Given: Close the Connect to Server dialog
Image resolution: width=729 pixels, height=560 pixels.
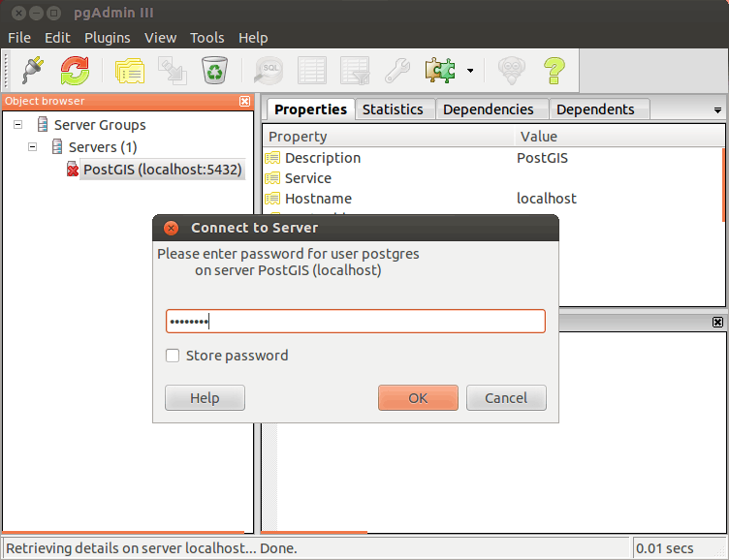Looking at the screenshot, I should click(x=171, y=228).
